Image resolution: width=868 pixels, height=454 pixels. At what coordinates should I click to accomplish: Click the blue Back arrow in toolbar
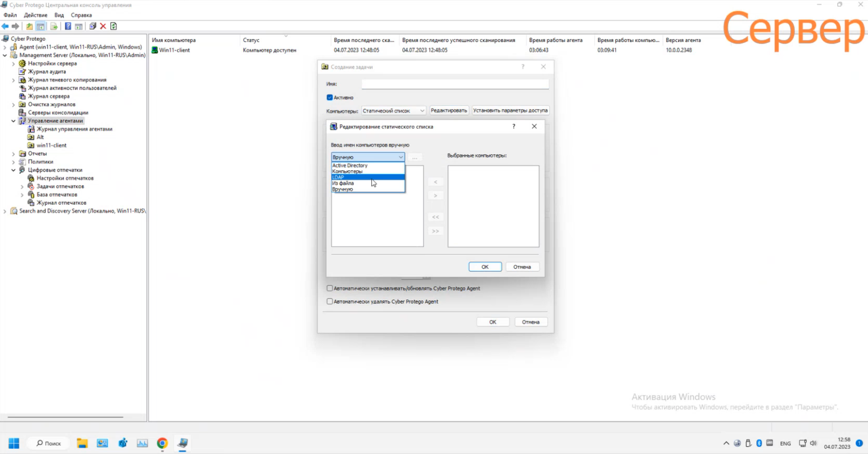(x=5, y=26)
